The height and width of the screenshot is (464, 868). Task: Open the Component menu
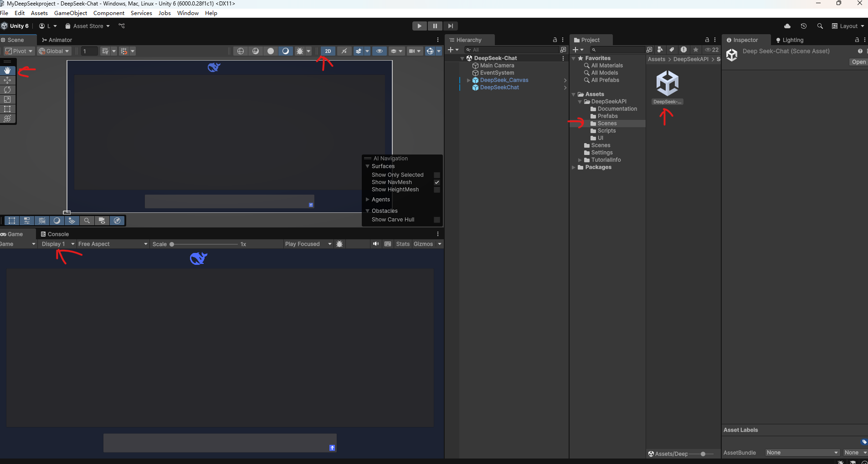pos(109,13)
